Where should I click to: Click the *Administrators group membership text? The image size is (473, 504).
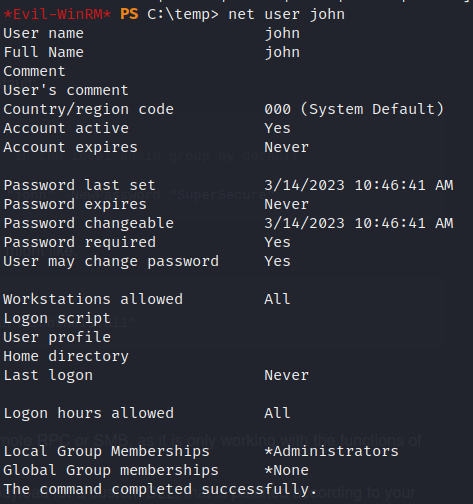[x=331, y=451]
